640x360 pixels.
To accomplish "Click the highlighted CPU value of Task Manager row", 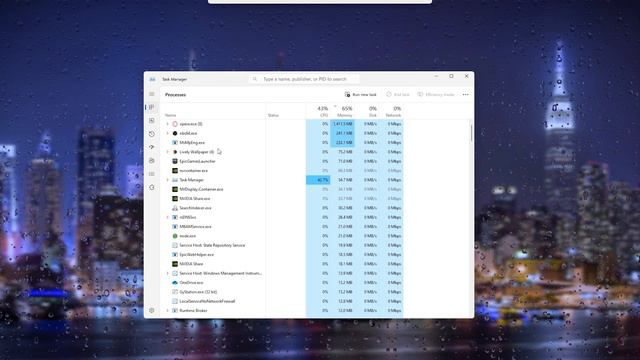I will [x=318, y=180].
